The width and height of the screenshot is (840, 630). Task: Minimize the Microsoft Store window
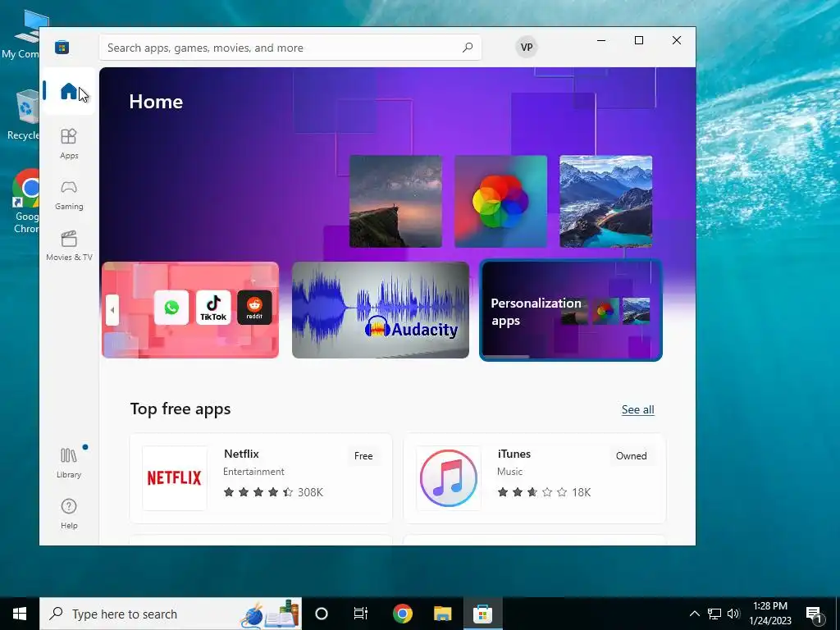pyautogui.click(x=601, y=40)
